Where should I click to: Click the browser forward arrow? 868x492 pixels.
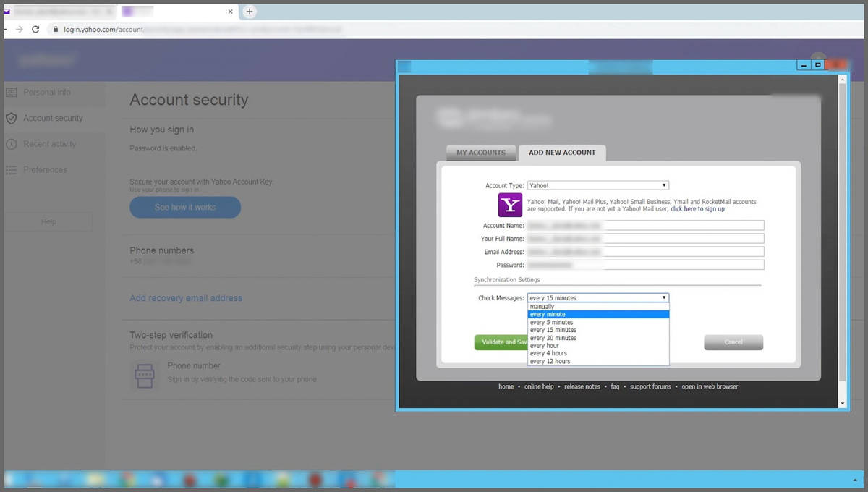19,29
